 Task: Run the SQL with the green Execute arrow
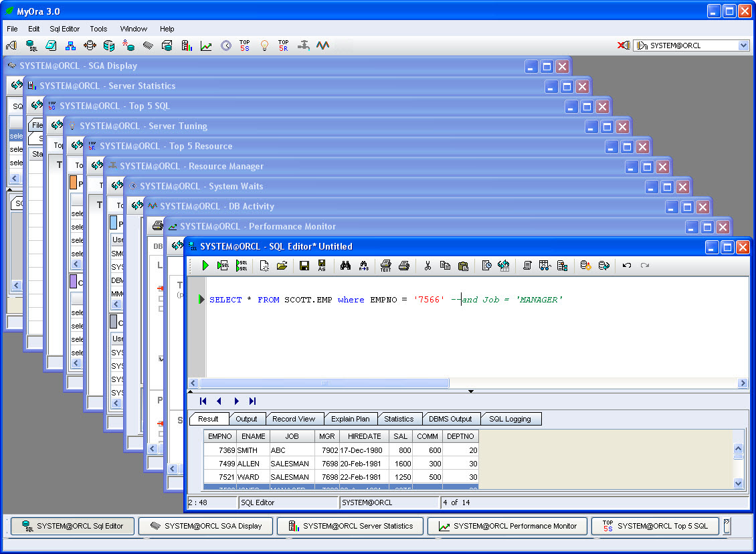pos(205,266)
